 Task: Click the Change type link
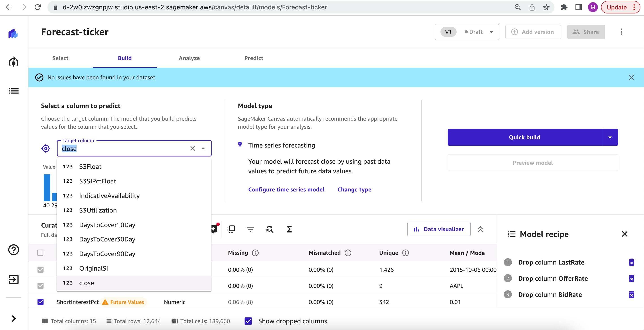[x=354, y=189]
